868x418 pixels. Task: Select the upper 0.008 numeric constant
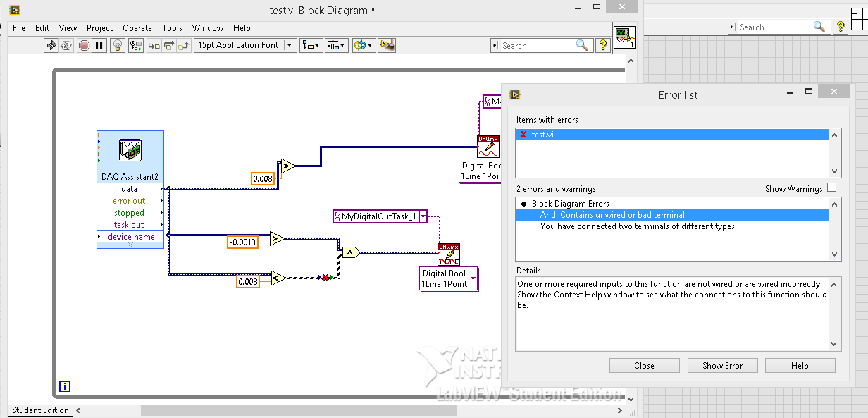pyautogui.click(x=263, y=179)
